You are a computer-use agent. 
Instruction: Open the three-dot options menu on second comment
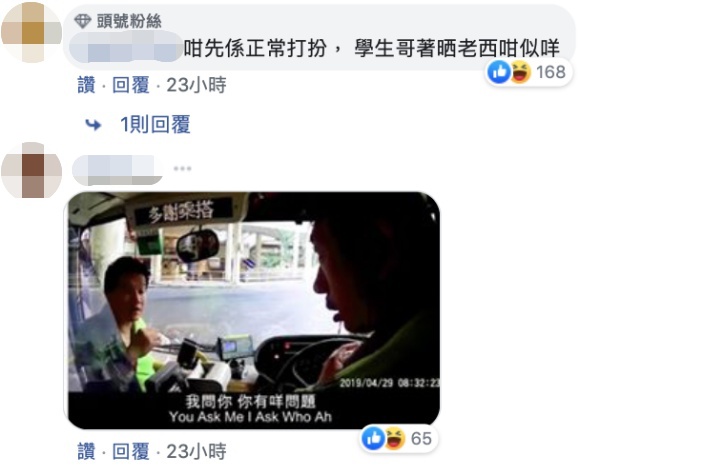182,169
